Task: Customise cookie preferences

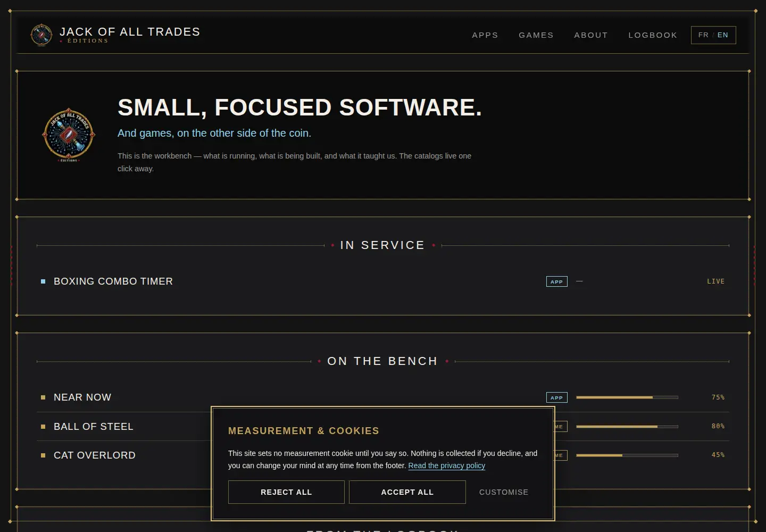Action: [x=504, y=492]
